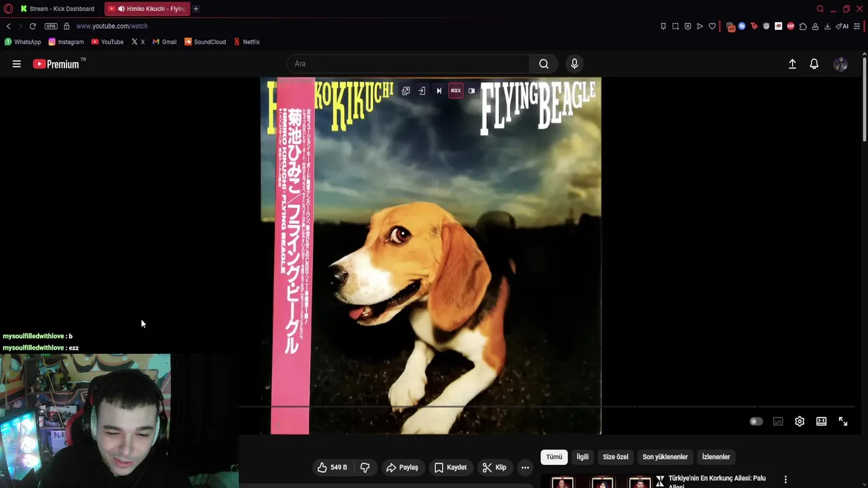868x488 pixels.
Task: Click the www.youtube.com/watch address bar
Action: (x=112, y=26)
